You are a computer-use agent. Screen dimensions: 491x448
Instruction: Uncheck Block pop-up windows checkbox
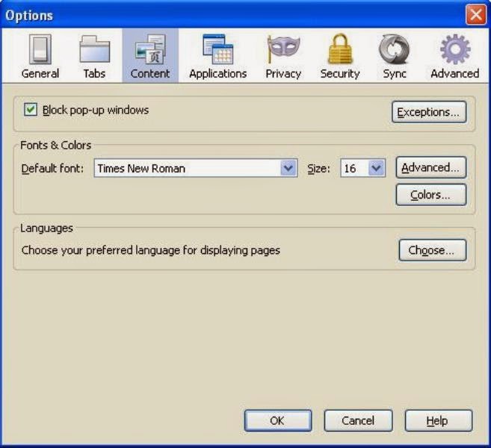31,110
